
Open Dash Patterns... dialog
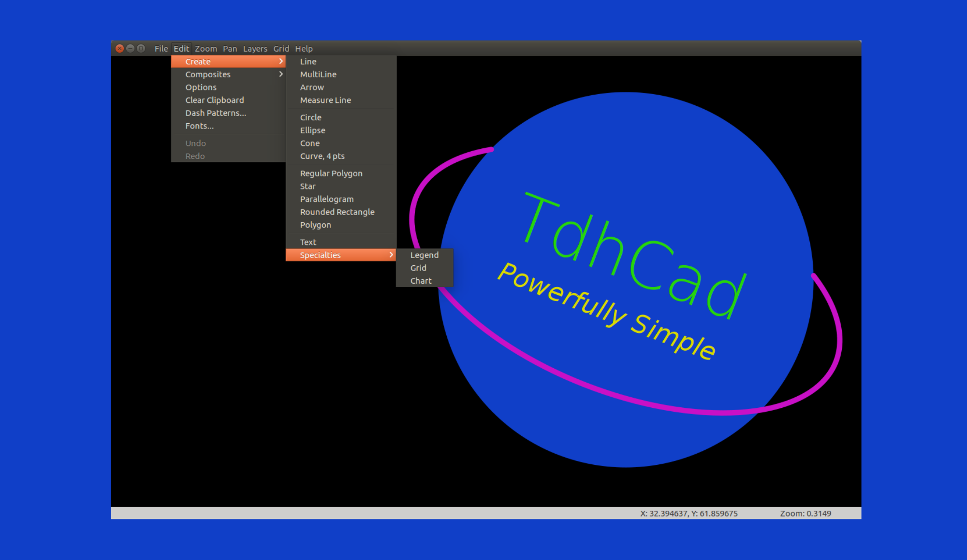point(228,113)
